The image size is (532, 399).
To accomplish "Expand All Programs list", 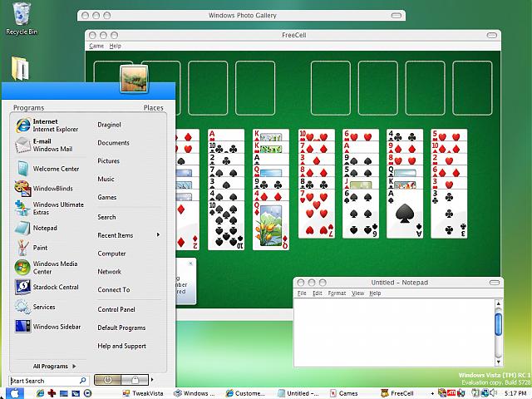I will [54, 366].
